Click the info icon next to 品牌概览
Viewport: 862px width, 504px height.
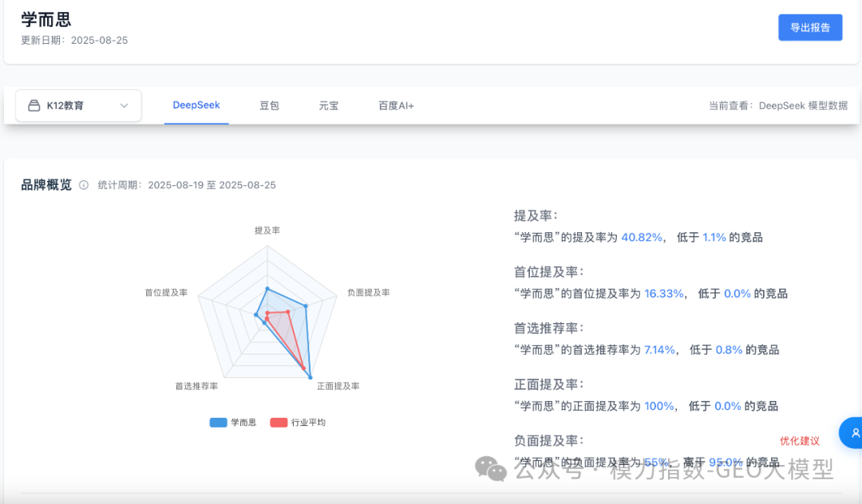coord(84,185)
